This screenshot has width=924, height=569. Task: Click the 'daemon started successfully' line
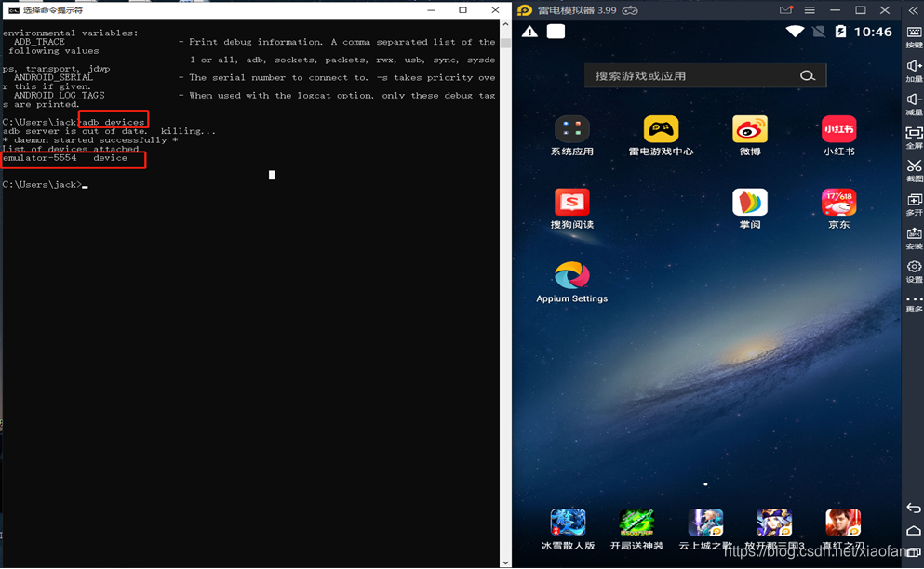pyautogui.click(x=90, y=140)
